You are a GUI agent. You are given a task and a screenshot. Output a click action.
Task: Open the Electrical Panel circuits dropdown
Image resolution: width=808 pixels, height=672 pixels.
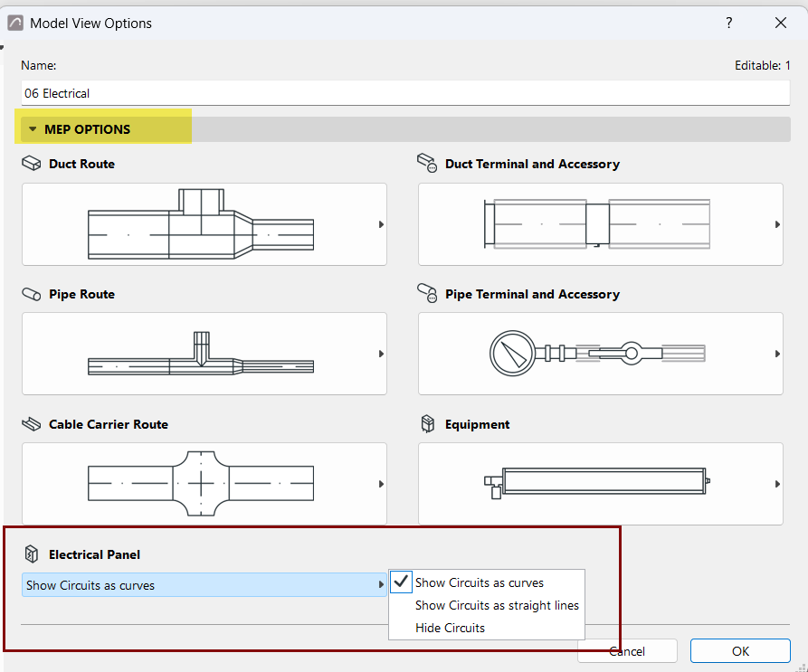coord(204,585)
